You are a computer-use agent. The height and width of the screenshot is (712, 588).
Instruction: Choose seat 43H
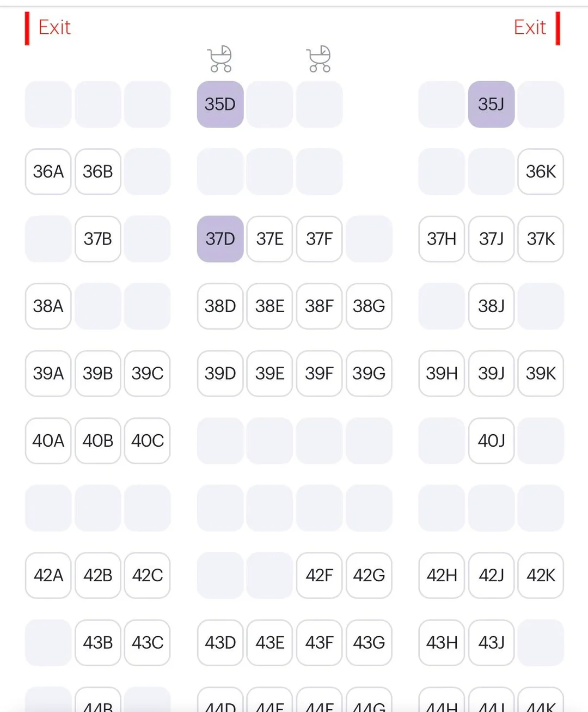click(442, 643)
